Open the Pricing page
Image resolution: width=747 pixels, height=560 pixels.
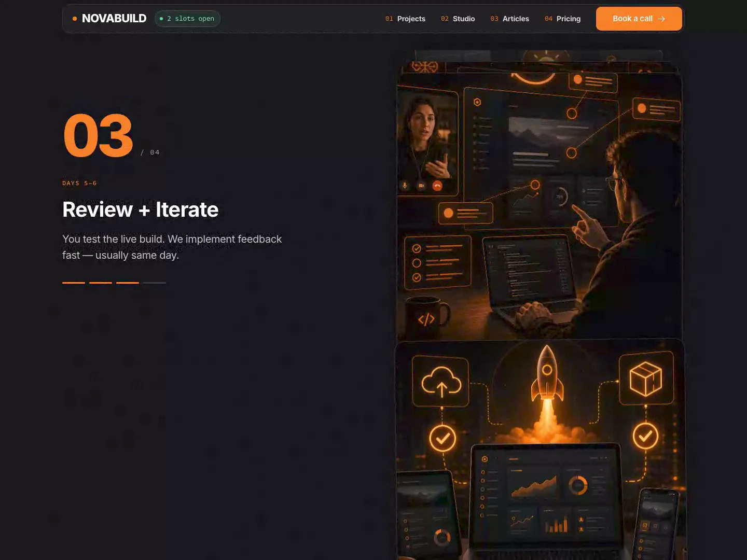(x=562, y=19)
